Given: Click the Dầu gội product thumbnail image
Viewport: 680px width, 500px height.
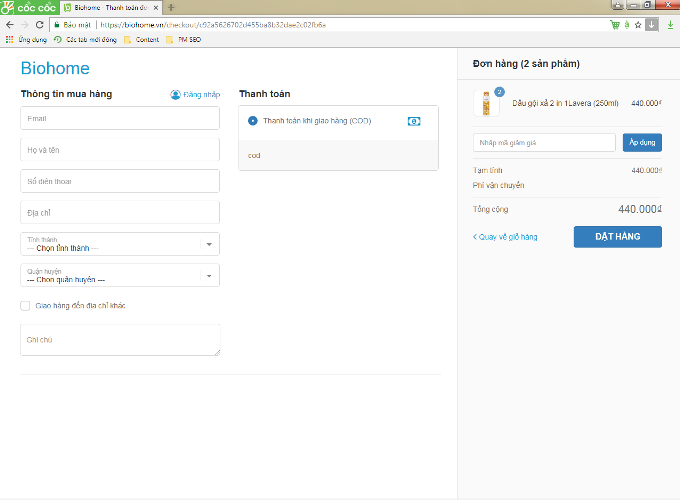Looking at the screenshot, I should coord(486,103).
